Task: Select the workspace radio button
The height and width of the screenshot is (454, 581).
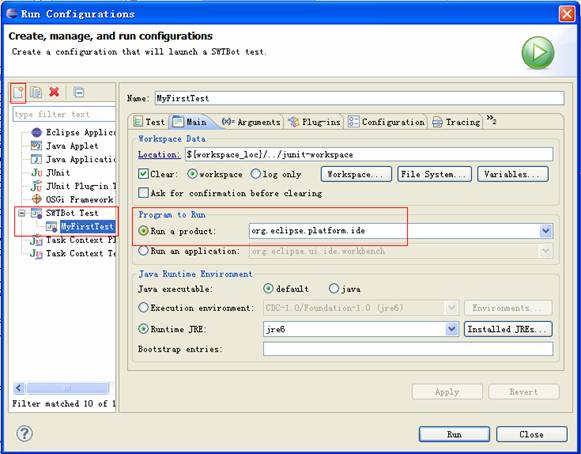Action: [192, 174]
